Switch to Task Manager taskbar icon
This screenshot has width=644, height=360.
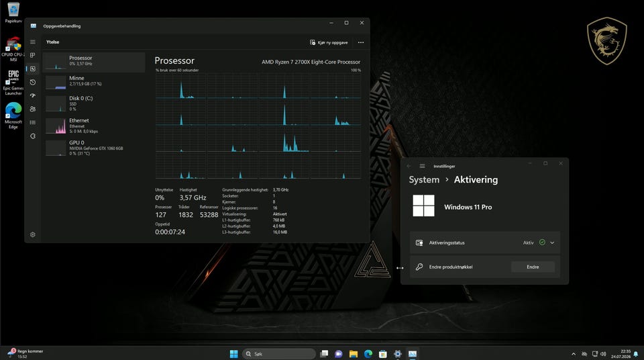(x=413, y=354)
